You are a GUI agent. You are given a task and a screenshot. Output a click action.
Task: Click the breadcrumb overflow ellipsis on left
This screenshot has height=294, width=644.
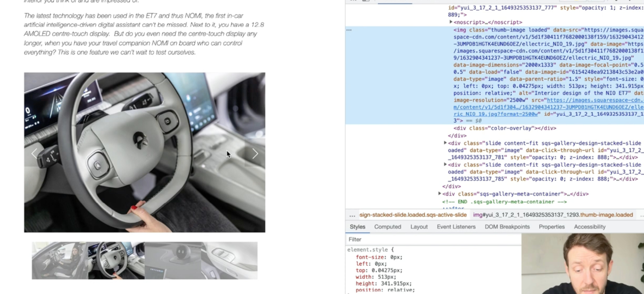352,215
